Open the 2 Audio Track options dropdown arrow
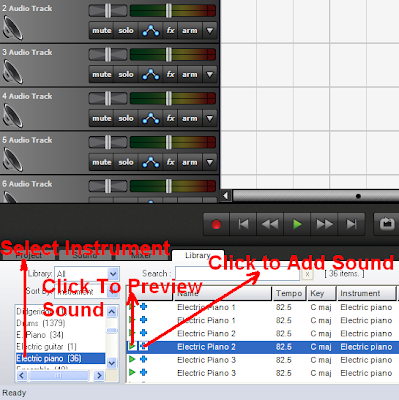The image size is (399, 400). 210,31
